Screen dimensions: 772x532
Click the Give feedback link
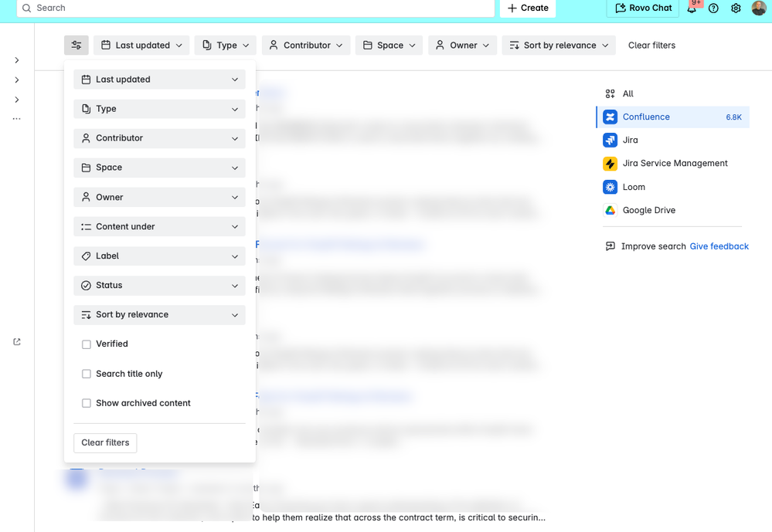(719, 246)
